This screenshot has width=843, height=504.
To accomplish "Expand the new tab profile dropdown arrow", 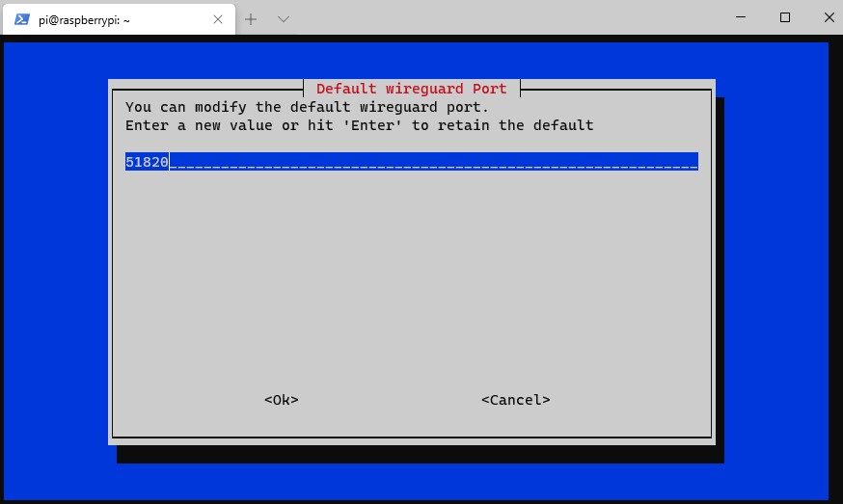I will tap(284, 19).
